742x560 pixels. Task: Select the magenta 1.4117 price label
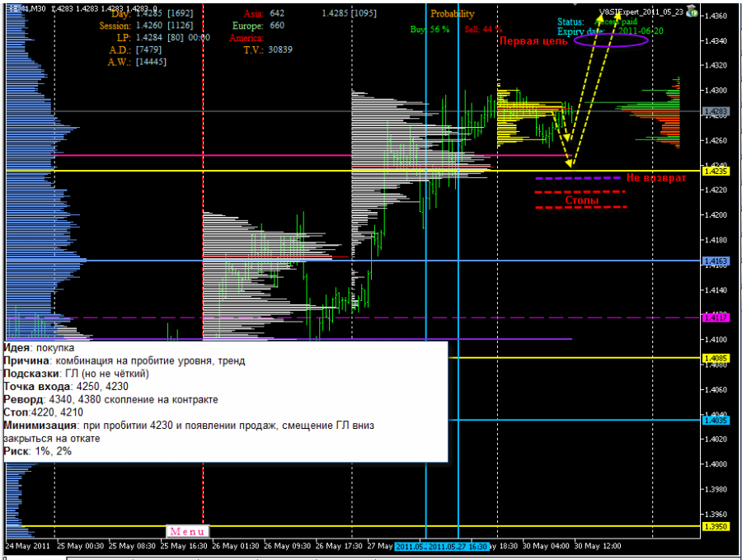(716, 318)
